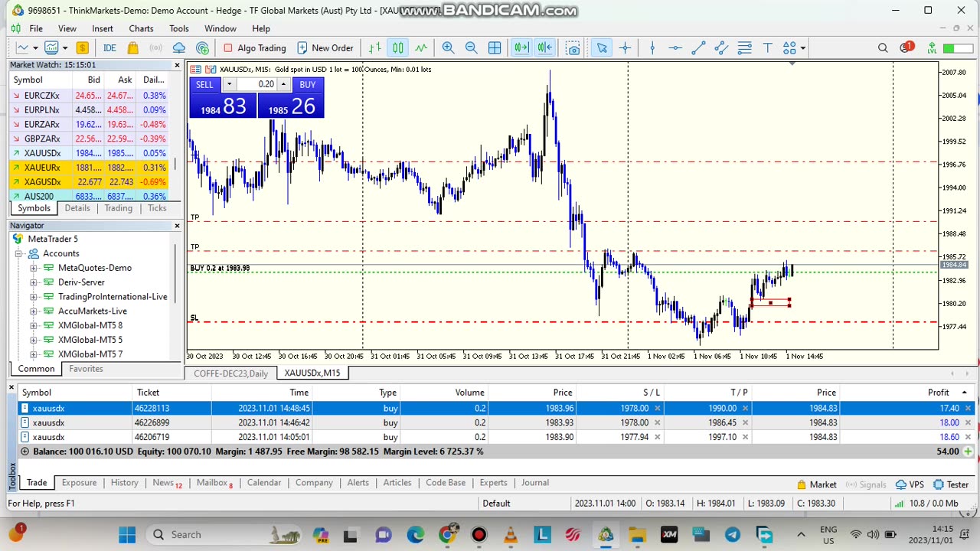Image resolution: width=980 pixels, height=551 pixels.
Task: Switch to Market Watch Details tab
Action: click(77, 208)
